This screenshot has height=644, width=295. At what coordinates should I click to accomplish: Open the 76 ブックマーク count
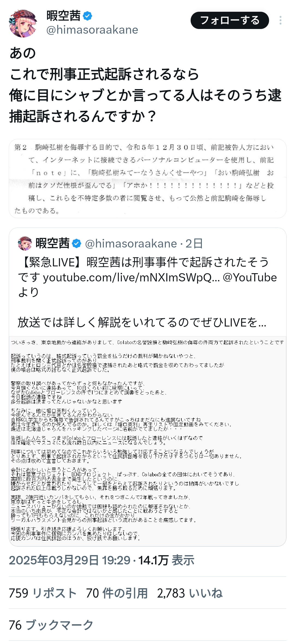(51, 625)
